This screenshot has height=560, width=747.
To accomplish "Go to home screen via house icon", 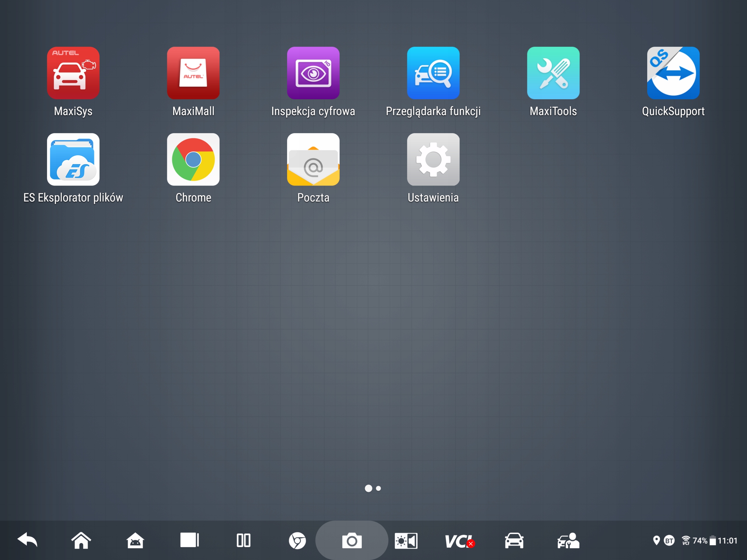I will click(81, 540).
